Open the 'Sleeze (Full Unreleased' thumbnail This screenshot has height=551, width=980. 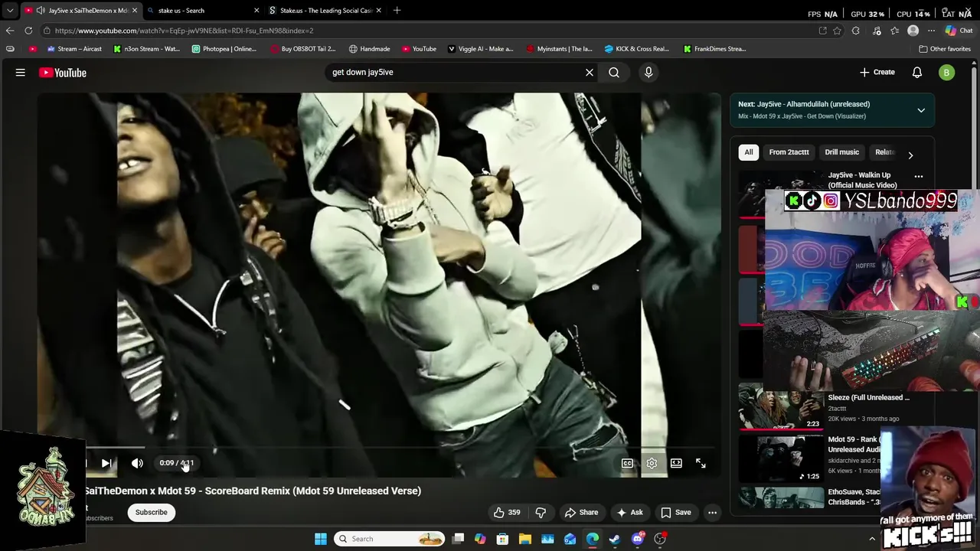(x=780, y=407)
